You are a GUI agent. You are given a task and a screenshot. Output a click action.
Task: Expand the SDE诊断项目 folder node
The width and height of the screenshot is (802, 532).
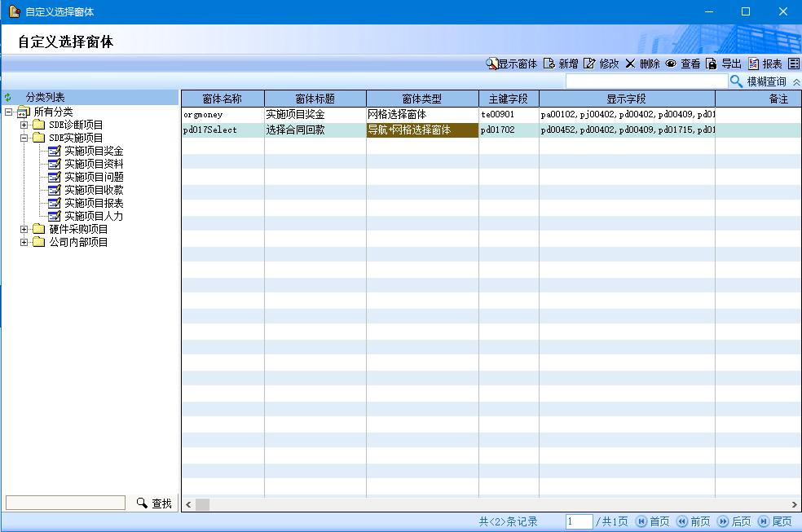(24, 125)
